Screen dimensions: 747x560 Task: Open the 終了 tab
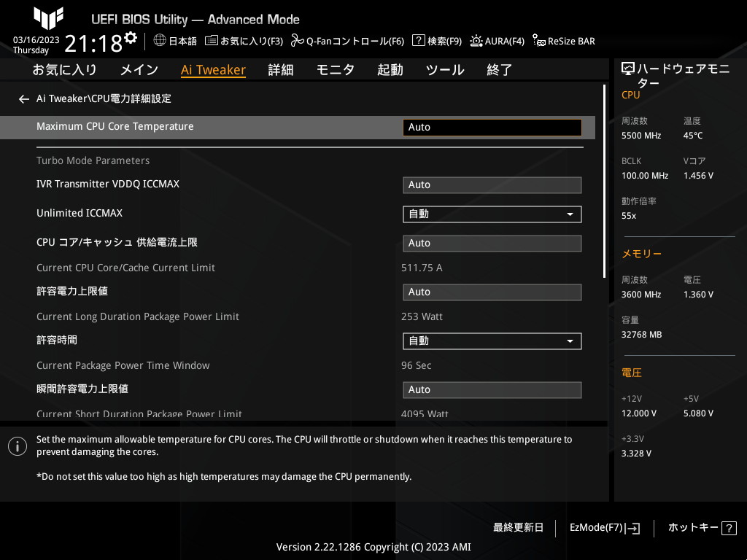point(499,70)
